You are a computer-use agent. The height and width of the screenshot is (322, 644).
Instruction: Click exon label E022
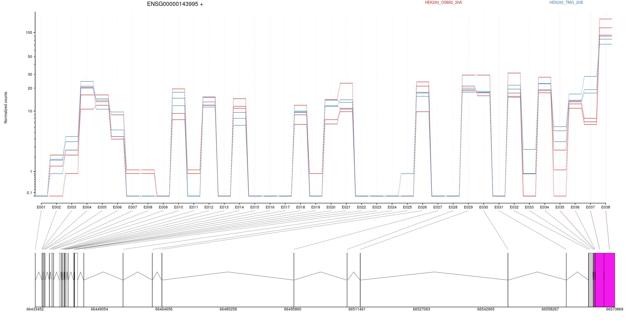(361, 207)
